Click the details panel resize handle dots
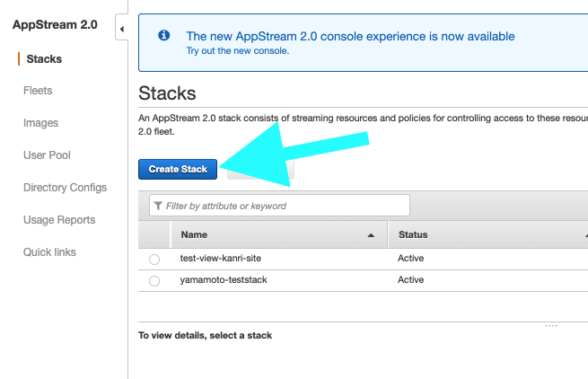The image size is (588, 379). tap(551, 325)
